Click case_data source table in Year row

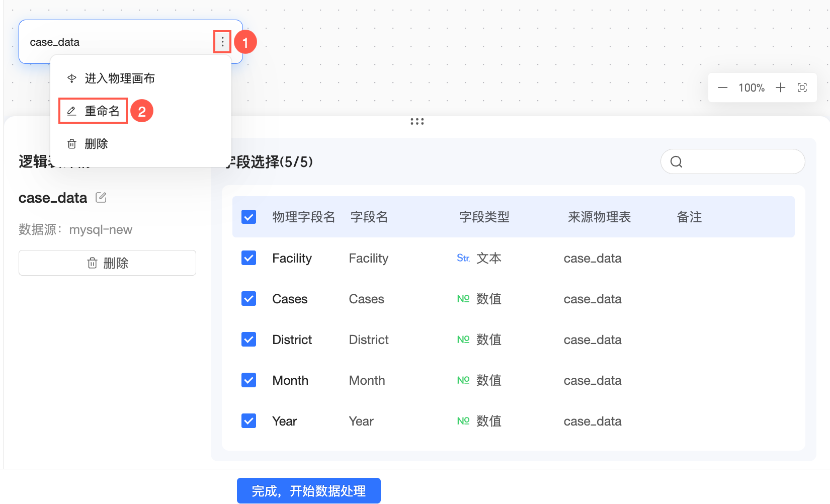tap(593, 421)
